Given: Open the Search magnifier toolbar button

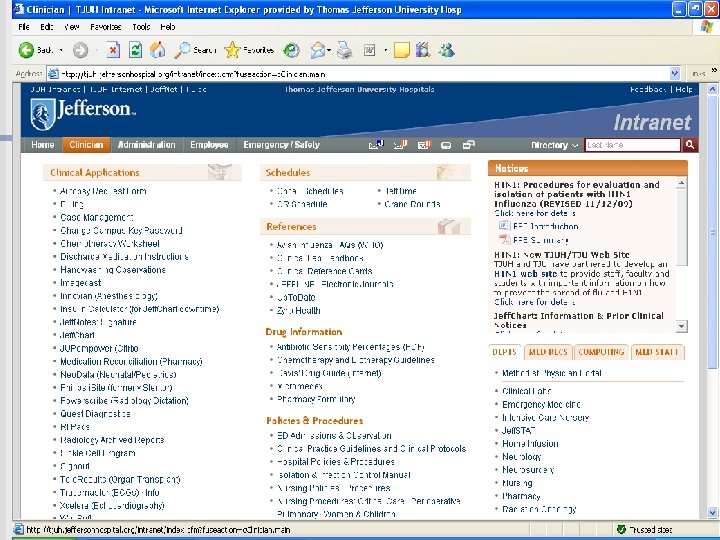Looking at the screenshot, I should [x=195, y=50].
